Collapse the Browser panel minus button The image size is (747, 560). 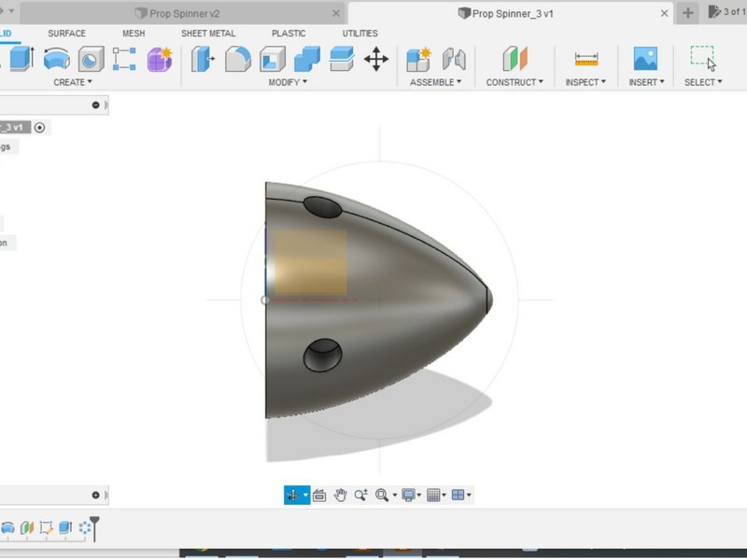tap(96, 105)
